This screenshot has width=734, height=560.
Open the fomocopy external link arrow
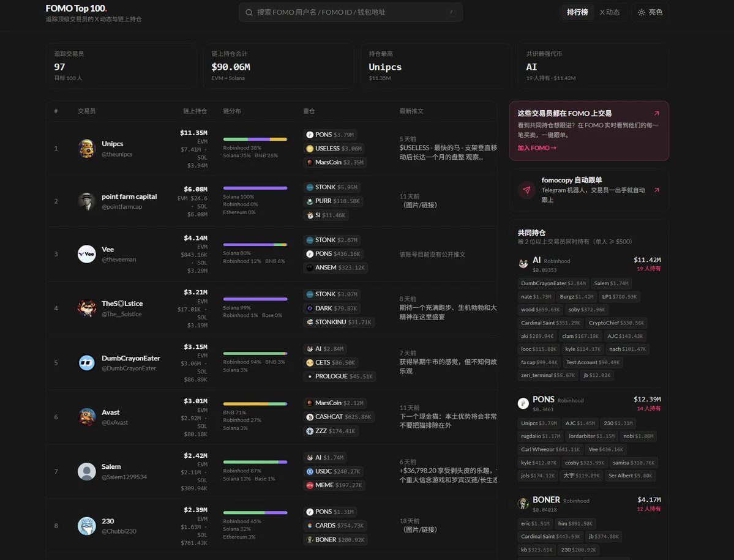pos(656,190)
